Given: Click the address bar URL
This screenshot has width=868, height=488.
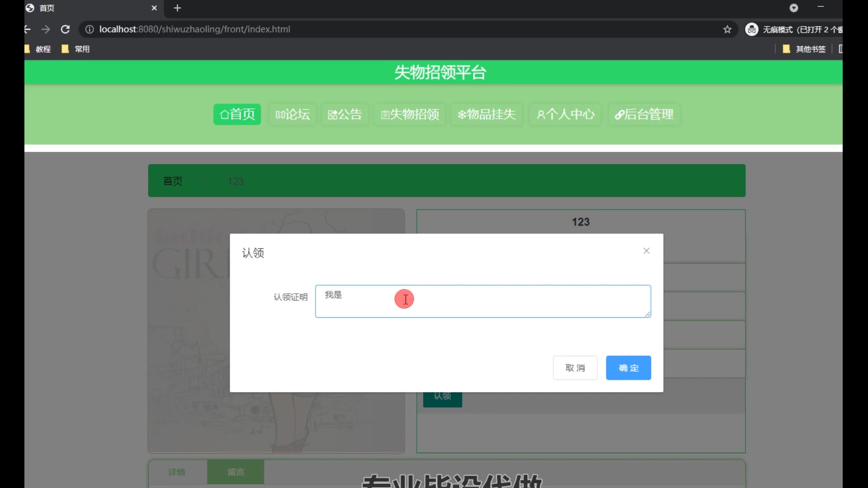Looking at the screenshot, I should click(195, 29).
